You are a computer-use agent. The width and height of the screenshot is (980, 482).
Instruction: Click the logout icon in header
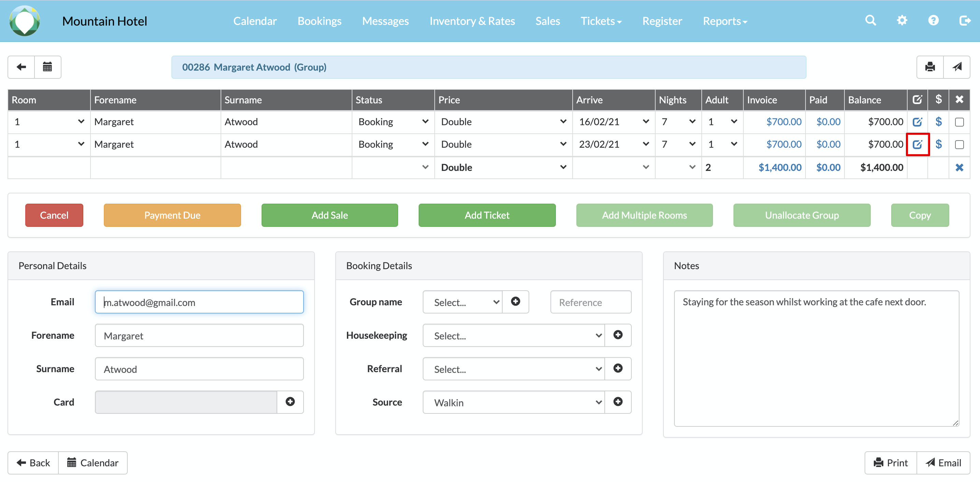tap(964, 20)
